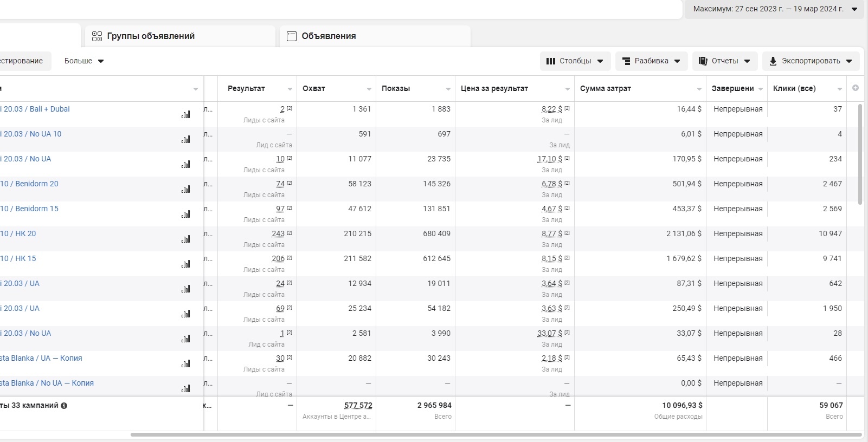Click info icon next to 33 кампаний

64,406
